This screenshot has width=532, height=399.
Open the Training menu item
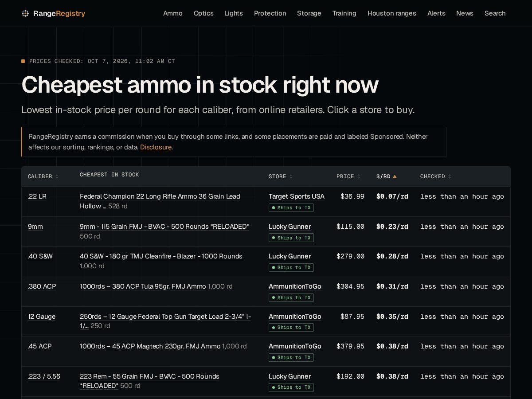point(344,13)
